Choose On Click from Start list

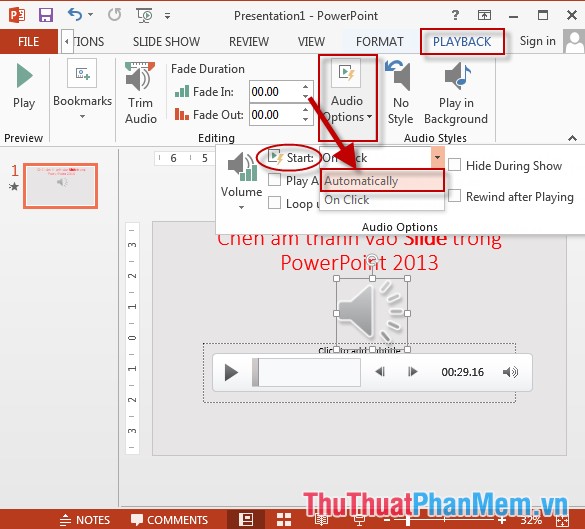[x=382, y=200]
